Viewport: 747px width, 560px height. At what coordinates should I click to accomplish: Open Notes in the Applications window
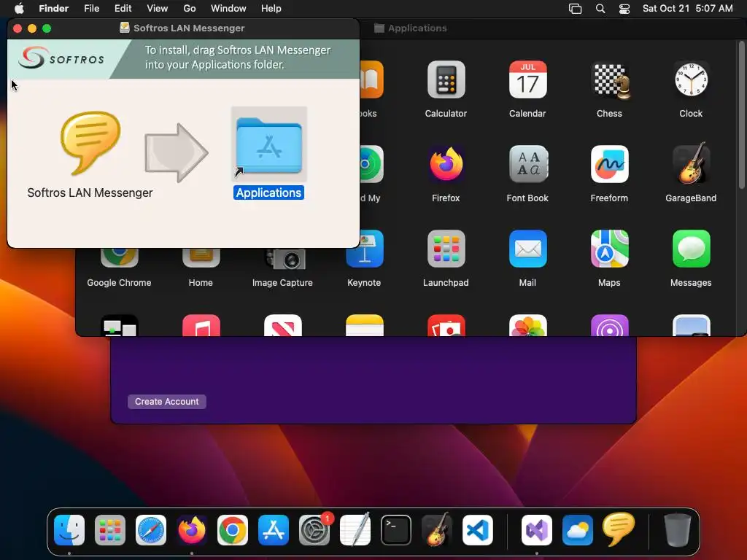[x=365, y=326]
